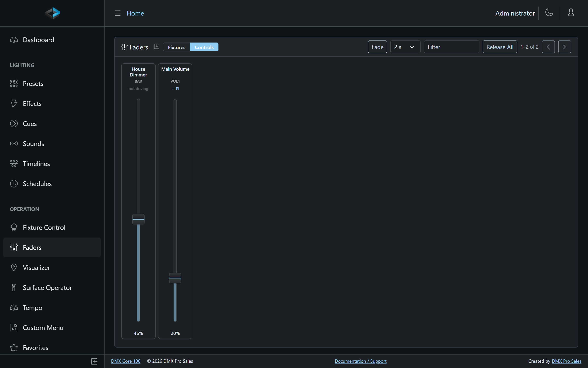Open the Timelines page
The image size is (588, 368).
click(x=52, y=164)
